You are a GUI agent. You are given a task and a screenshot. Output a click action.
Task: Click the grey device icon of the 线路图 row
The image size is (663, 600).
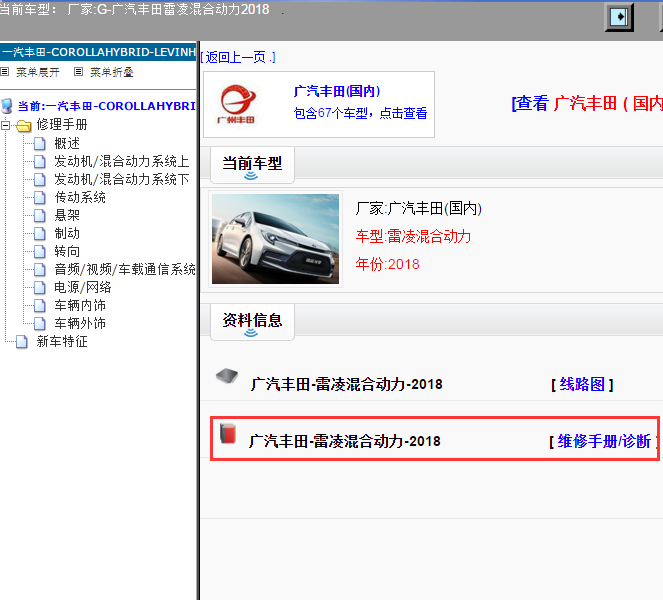pos(227,375)
